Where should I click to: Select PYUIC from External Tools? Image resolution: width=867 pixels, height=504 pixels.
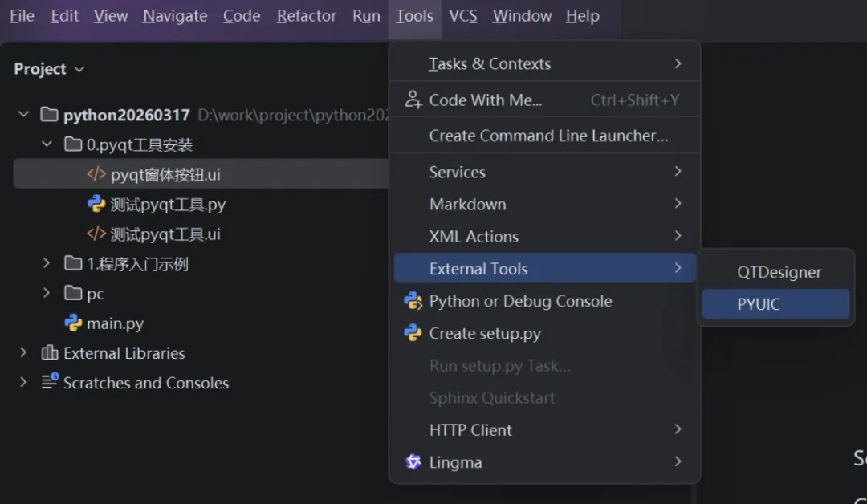pyautogui.click(x=759, y=304)
